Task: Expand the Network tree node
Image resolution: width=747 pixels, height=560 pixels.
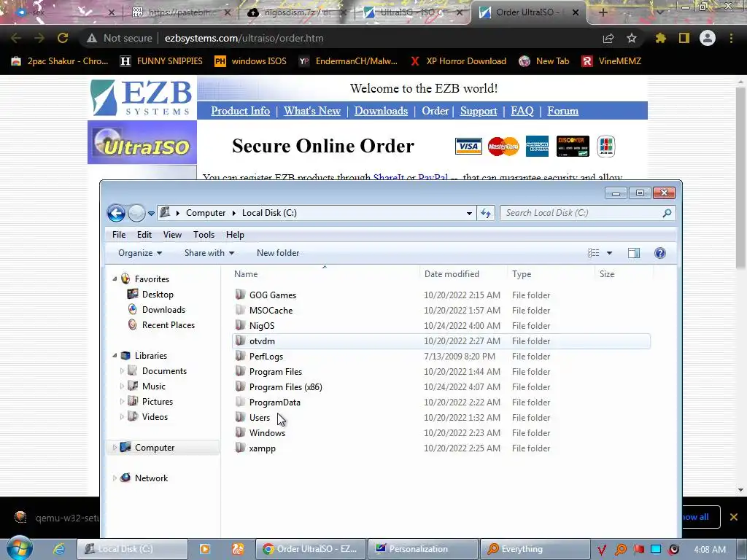Action: pos(115,478)
